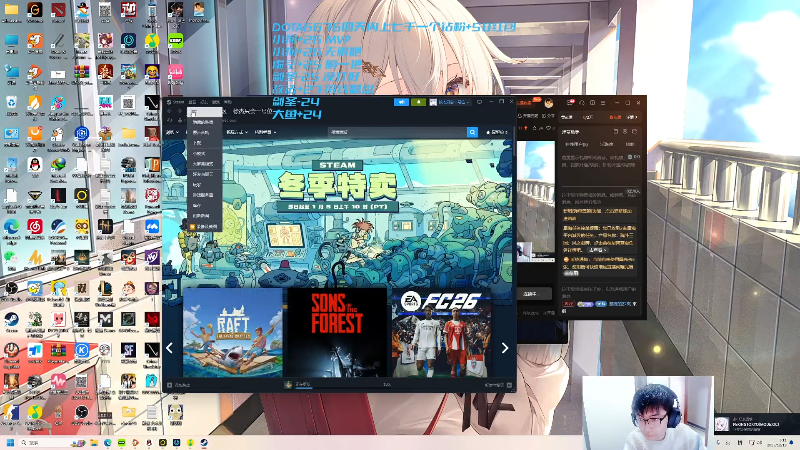
Task: Click the Steam back navigation arrow
Action: (x=169, y=111)
